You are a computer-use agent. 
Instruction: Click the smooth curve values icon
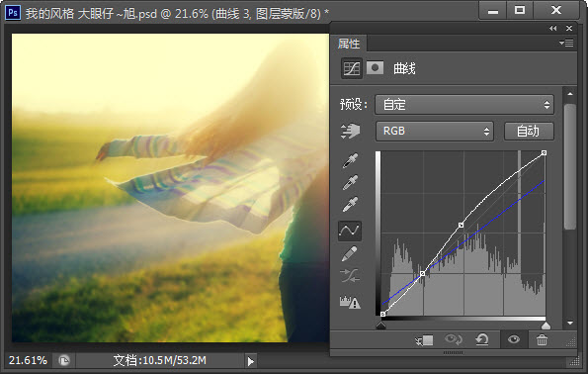click(350, 276)
